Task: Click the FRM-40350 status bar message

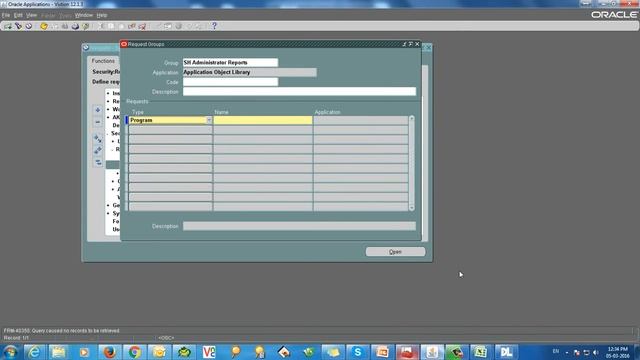Action: click(x=62, y=331)
